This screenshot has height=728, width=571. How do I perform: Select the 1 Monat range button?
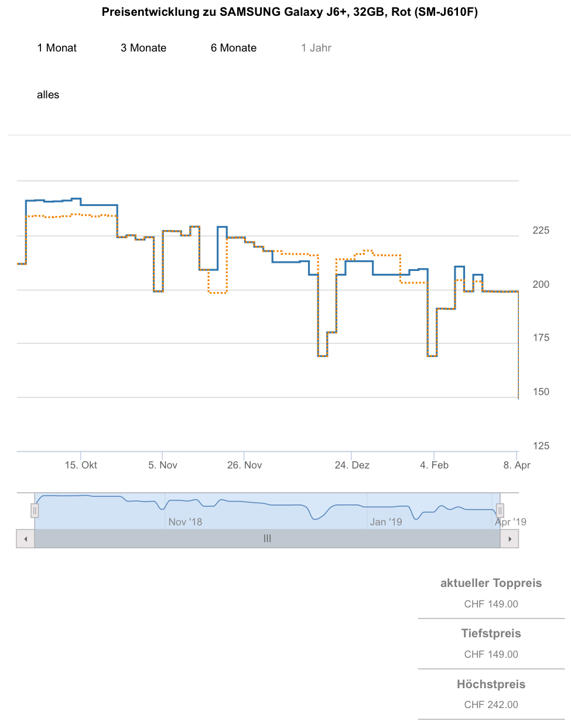click(57, 48)
